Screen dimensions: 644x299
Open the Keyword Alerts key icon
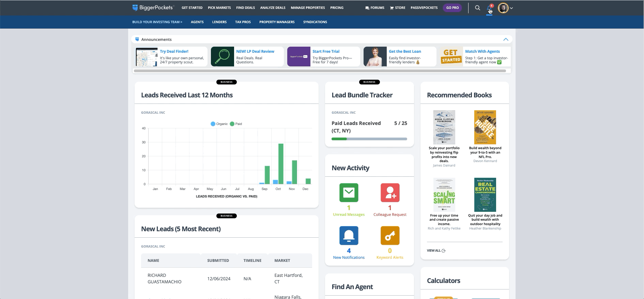(390, 236)
